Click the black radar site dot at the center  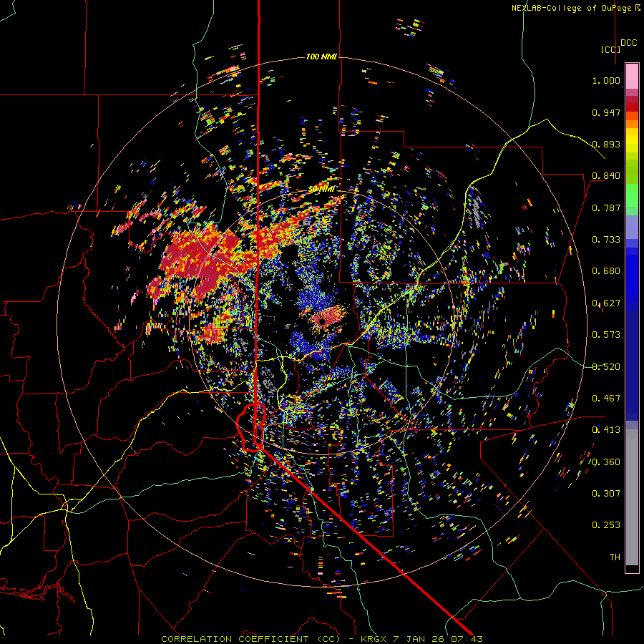click(x=323, y=321)
